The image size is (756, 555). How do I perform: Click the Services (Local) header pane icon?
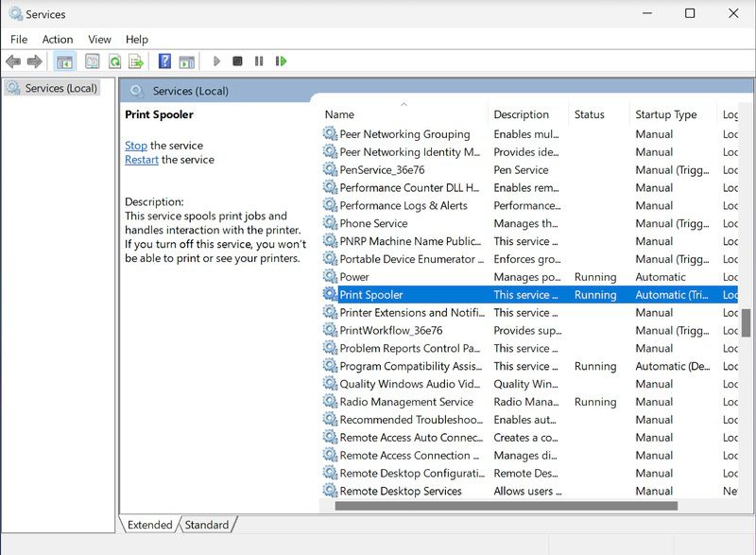(136, 91)
